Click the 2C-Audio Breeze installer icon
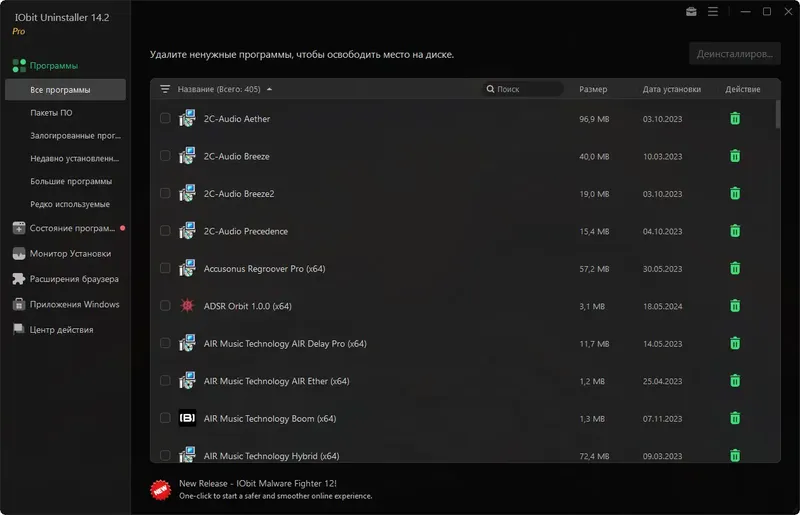 187,156
